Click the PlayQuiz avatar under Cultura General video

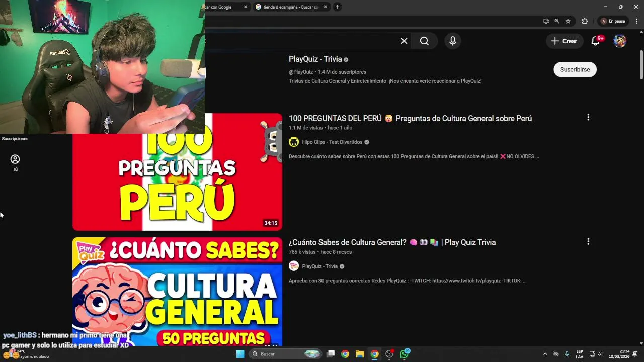click(294, 266)
